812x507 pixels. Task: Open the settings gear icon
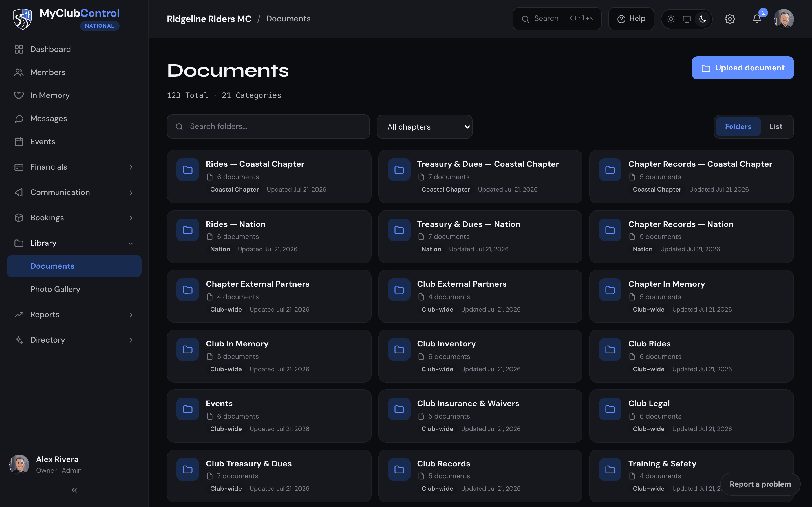[730, 19]
